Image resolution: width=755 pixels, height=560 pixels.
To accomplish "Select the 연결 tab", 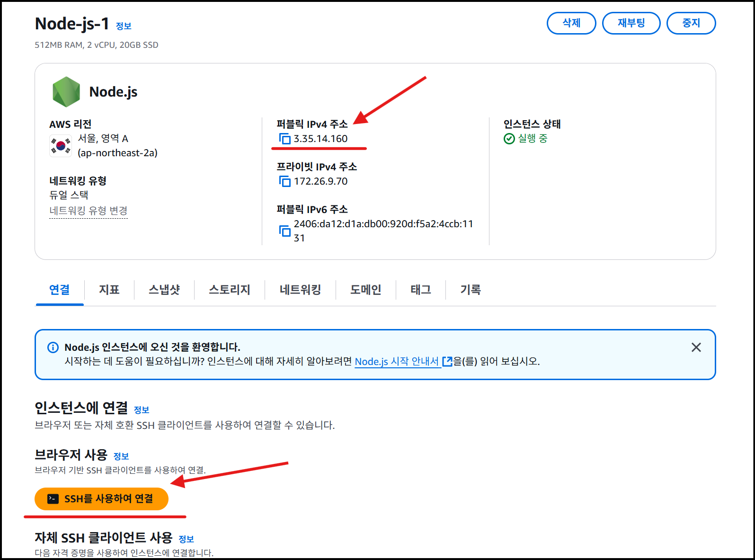I will (x=60, y=290).
